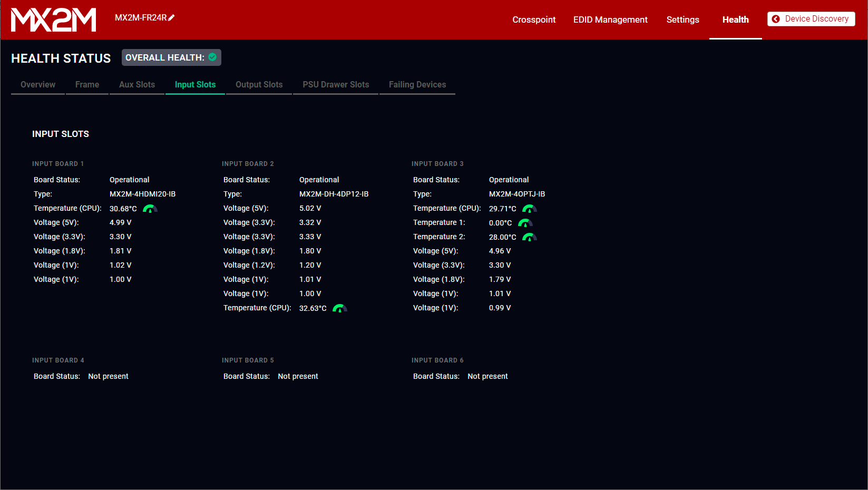The height and width of the screenshot is (490, 868).
Task: Open EDID Management page
Action: (x=610, y=19)
